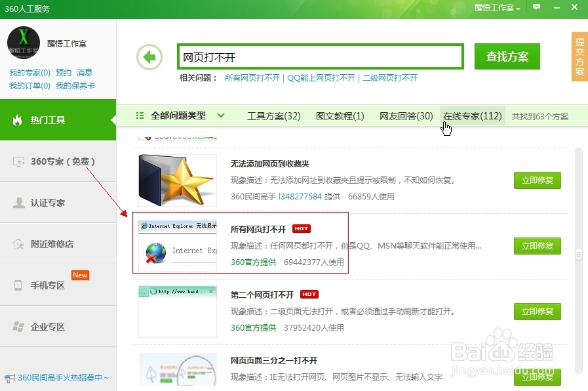Switch to the 在线专家(112) tab
Viewport: 588px width, 391px height.
[x=472, y=116]
